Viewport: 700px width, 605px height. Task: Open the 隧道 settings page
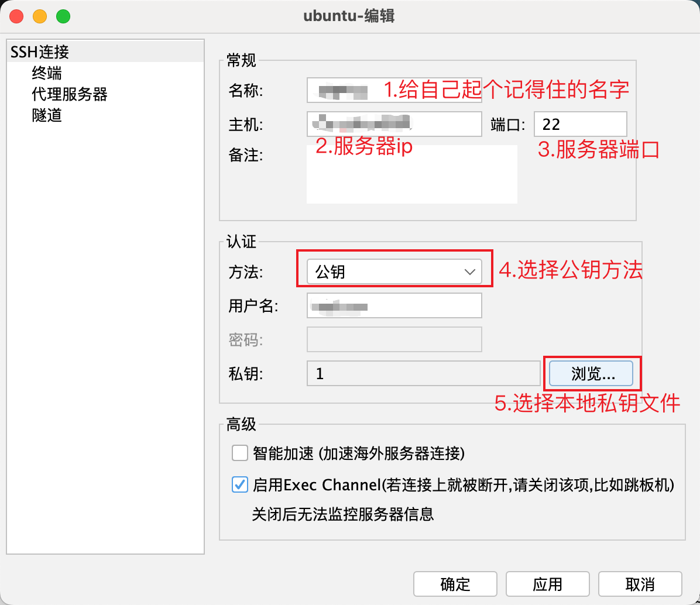coord(46,115)
